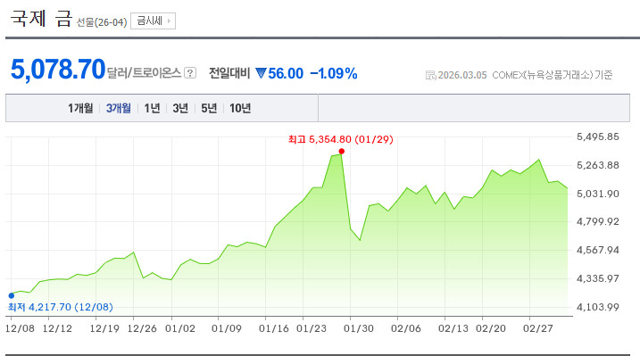Viewport: 640px width, 364px height.
Task: Click the −1.09% change percentage
Action: click(334, 73)
